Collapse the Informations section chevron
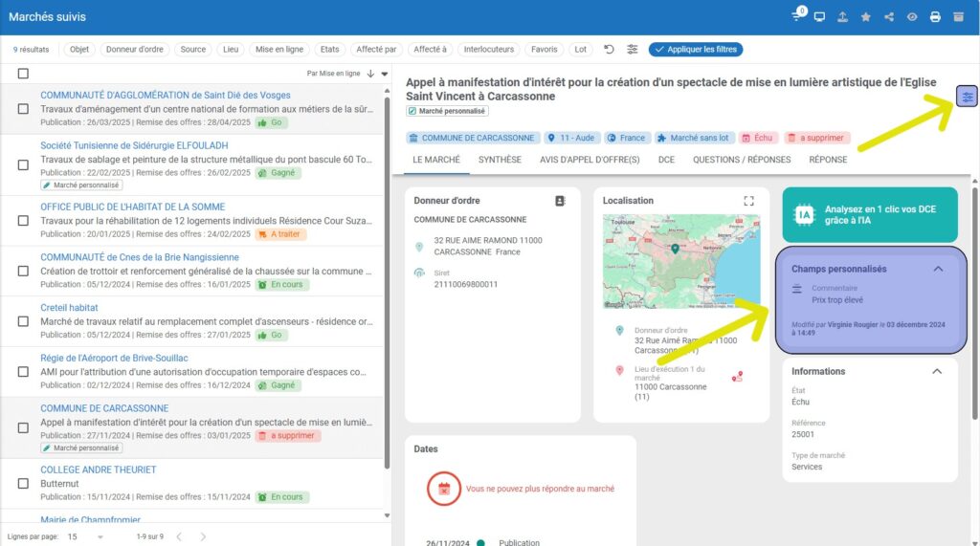This screenshot has height=546, width=980. (x=937, y=371)
